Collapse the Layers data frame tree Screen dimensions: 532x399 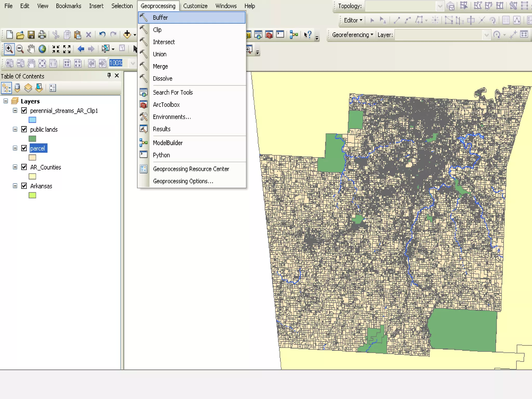6,101
